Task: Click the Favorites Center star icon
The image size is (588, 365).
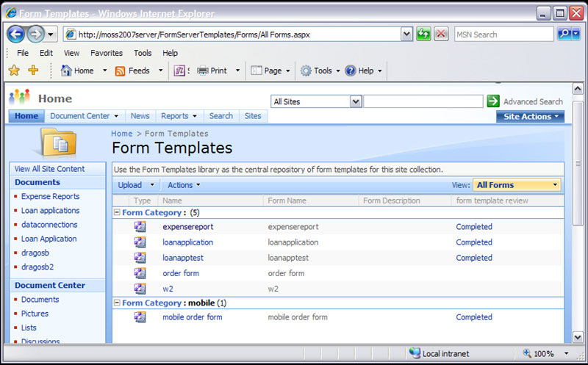Action: point(14,71)
